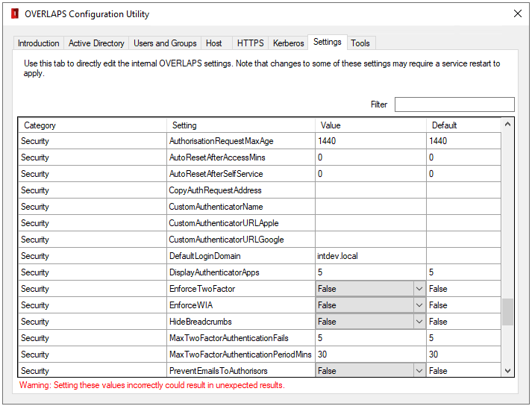The height and width of the screenshot is (406, 532).
Task: Open the PreventEmailsToAuthorisors value dropdown
Action: (x=419, y=371)
